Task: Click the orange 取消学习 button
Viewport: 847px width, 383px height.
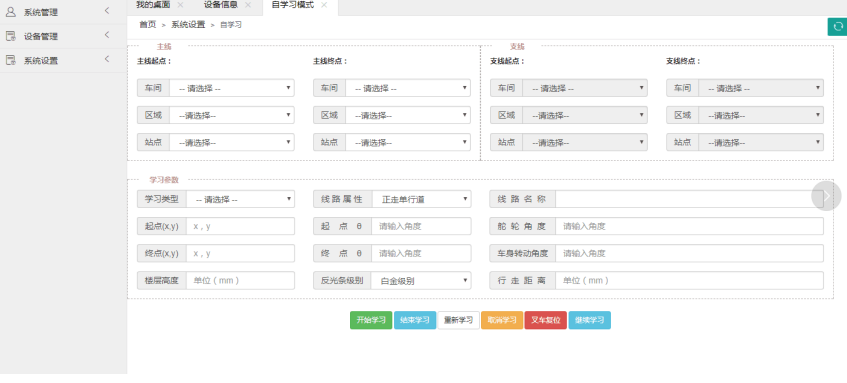Action: click(502, 320)
